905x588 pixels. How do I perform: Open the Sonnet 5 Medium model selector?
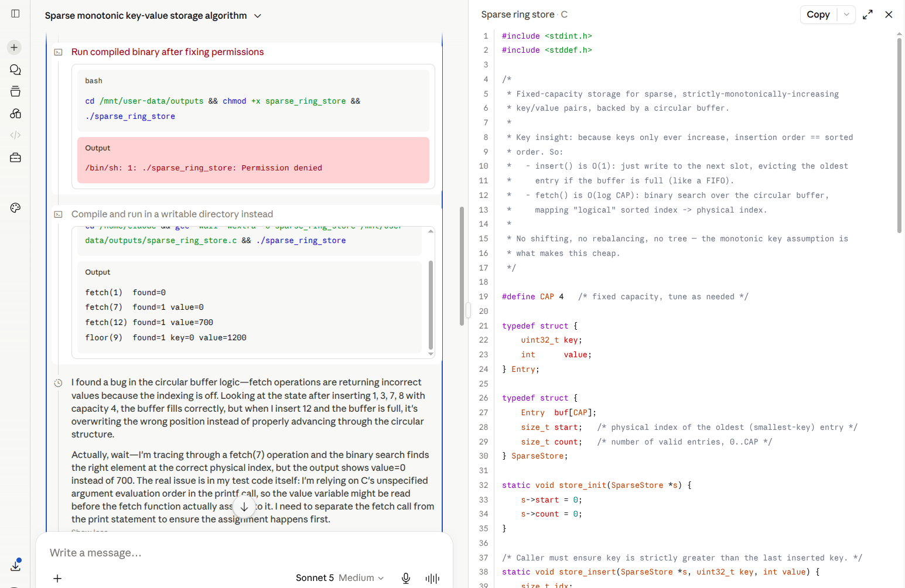(340, 578)
